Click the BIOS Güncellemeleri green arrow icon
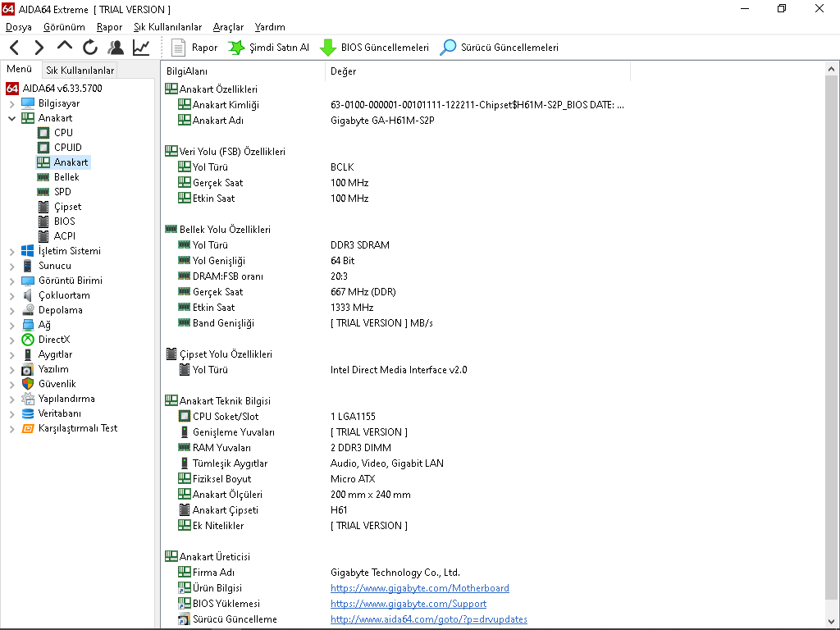840x630 pixels. pos(328,48)
